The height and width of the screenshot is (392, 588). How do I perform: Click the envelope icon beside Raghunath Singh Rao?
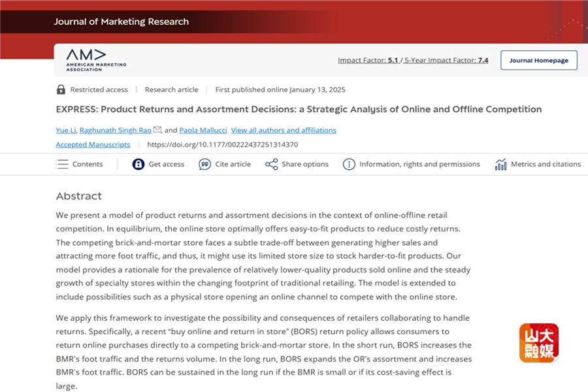157,130
